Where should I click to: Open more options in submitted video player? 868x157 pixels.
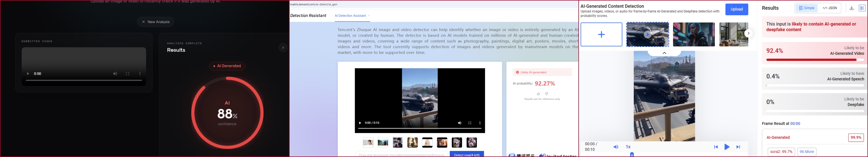click(x=140, y=74)
